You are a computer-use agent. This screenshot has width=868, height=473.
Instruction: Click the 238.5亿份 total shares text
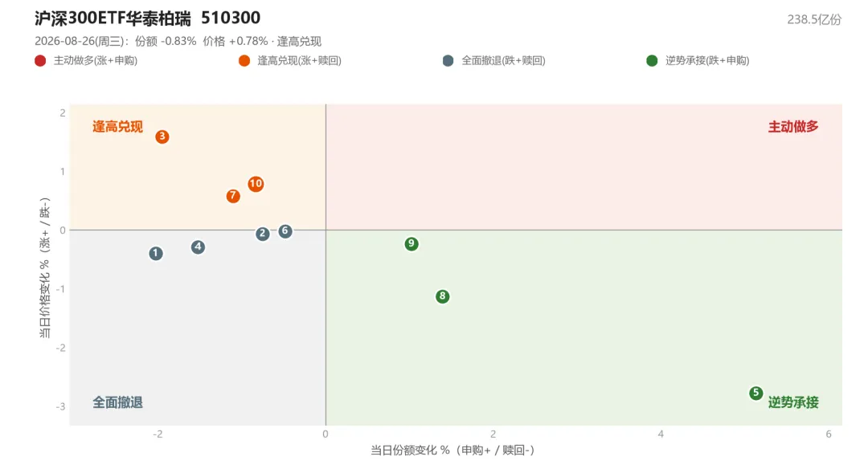(814, 20)
